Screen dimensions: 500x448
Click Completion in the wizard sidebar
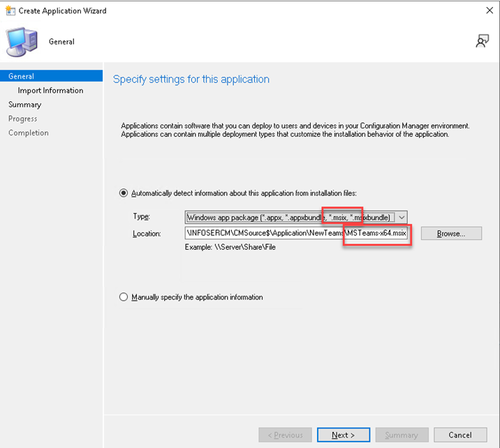(29, 133)
